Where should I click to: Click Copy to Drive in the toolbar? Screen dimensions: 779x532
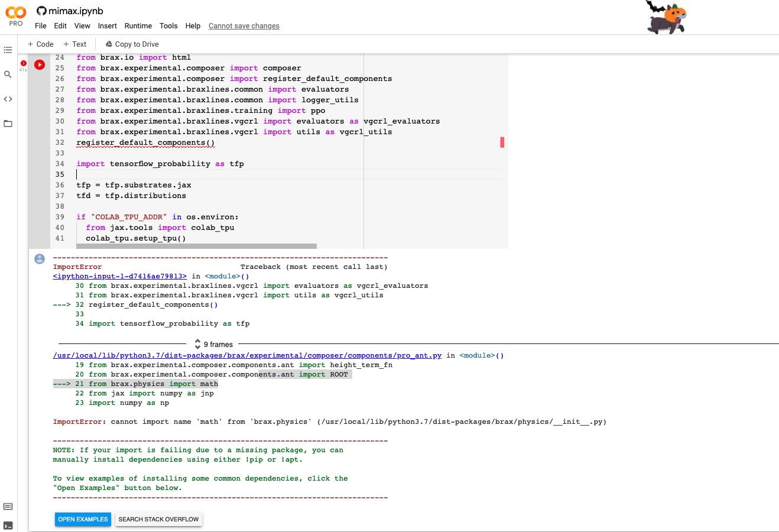coord(131,44)
